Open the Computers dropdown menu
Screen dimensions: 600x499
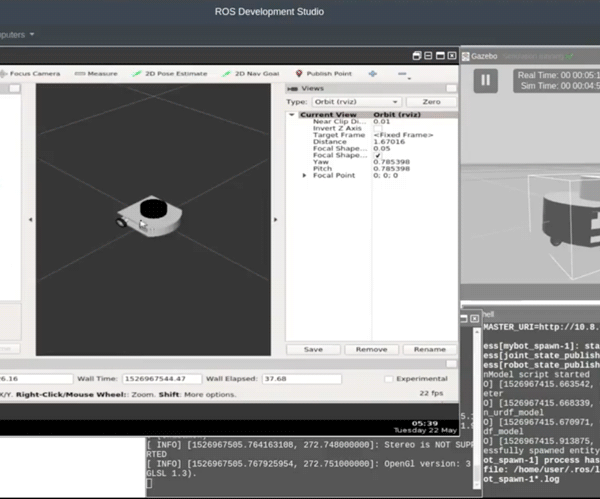[x=15, y=35]
